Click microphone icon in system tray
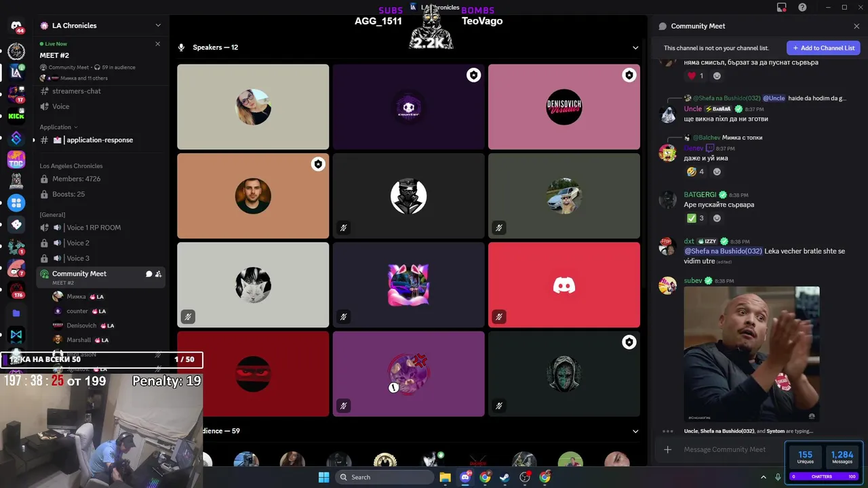Screen dimensions: 868x488 click(x=778, y=477)
